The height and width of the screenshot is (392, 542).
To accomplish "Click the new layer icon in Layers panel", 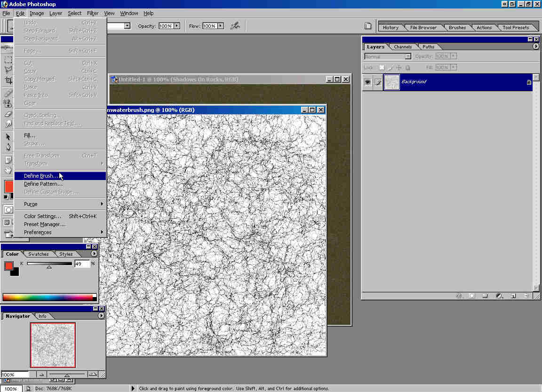I will click(513, 296).
